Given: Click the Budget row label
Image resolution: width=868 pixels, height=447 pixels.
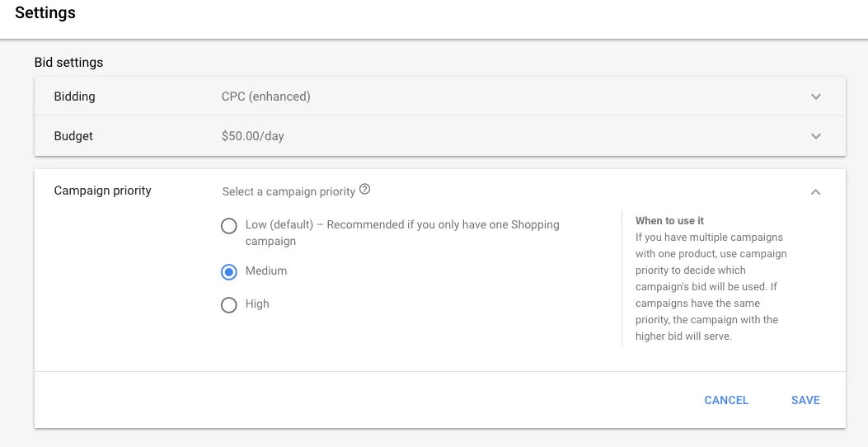Looking at the screenshot, I should (x=73, y=136).
